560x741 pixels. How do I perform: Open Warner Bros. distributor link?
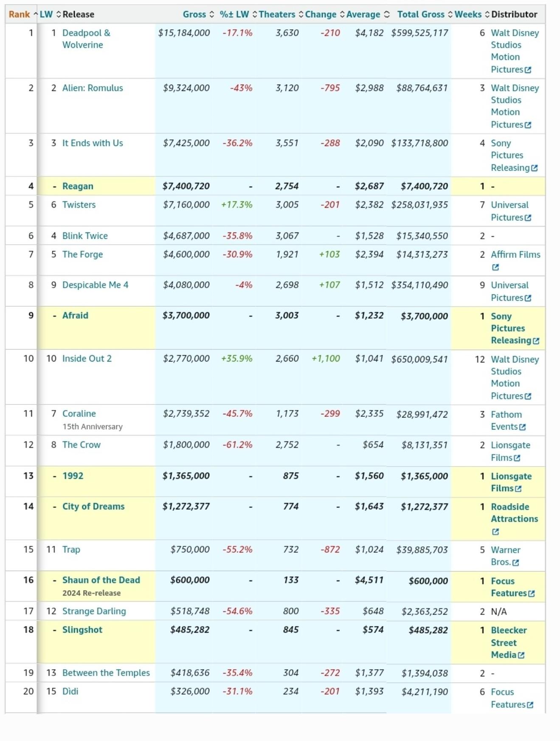[505, 556]
